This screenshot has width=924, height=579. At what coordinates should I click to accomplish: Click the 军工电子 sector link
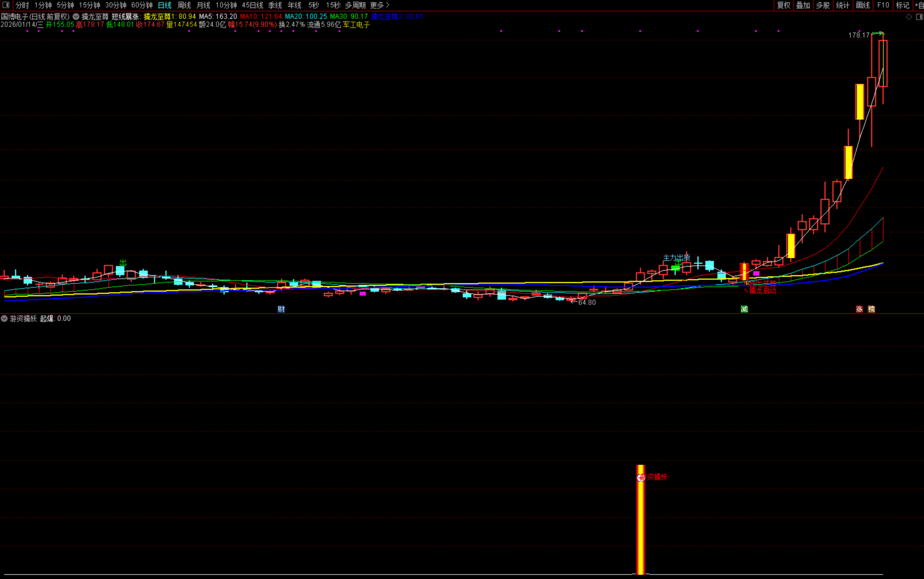(356, 25)
